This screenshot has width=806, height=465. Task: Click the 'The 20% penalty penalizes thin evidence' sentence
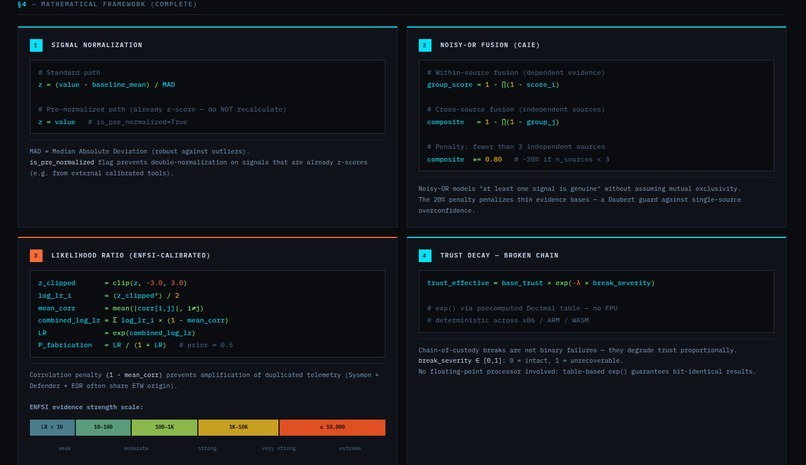pyautogui.click(x=580, y=205)
